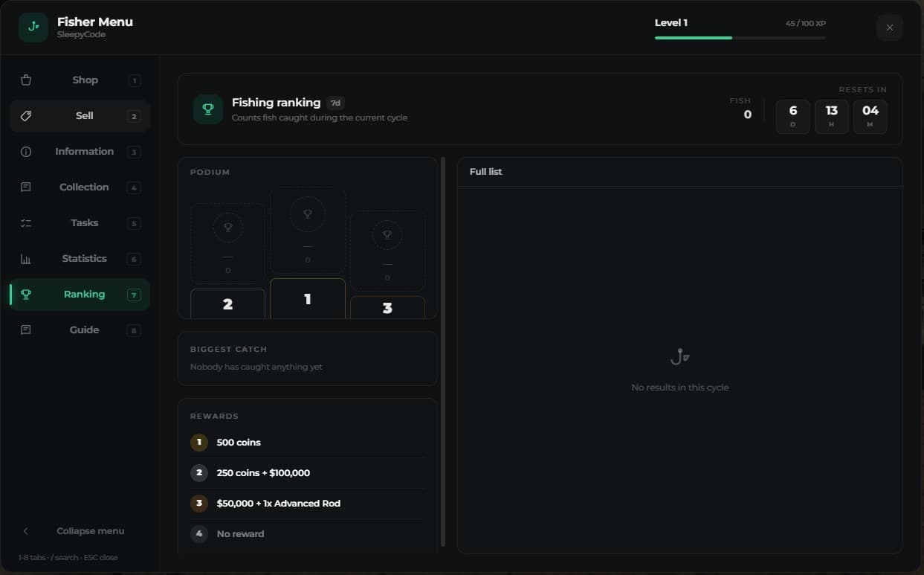Click the left panel vertical scrollbar

tap(443, 352)
